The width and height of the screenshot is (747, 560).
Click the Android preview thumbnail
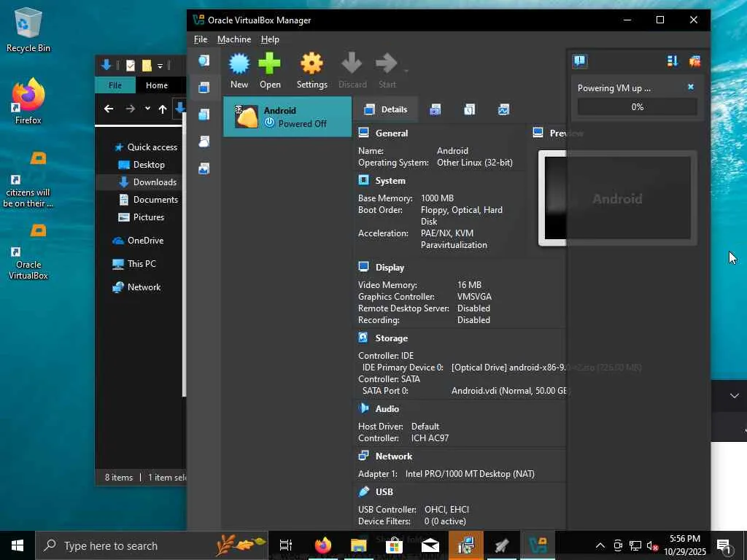617,198
